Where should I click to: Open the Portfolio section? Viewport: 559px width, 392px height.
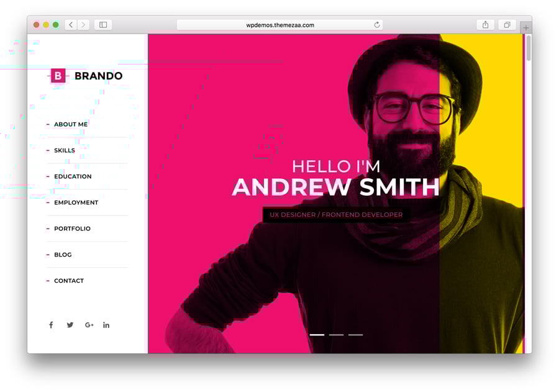[x=71, y=229]
